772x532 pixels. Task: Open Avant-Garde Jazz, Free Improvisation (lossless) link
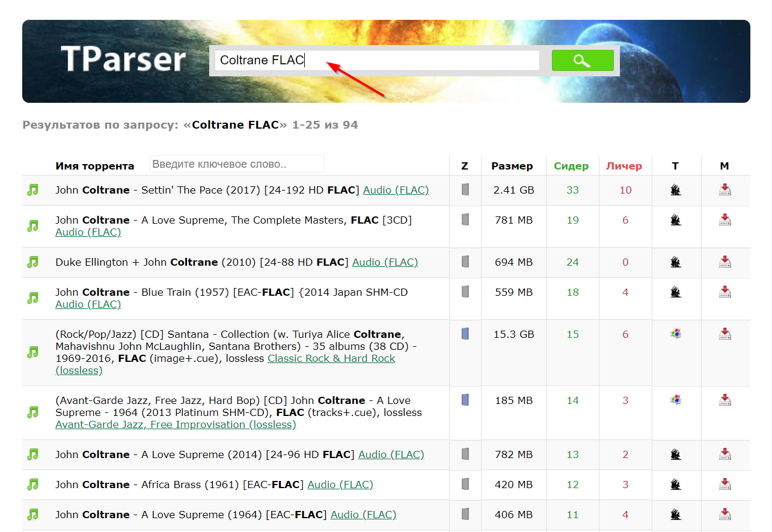click(x=176, y=424)
